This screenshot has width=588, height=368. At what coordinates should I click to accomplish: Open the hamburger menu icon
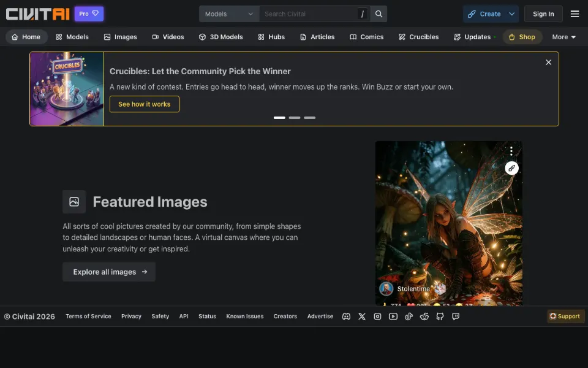point(575,14)
